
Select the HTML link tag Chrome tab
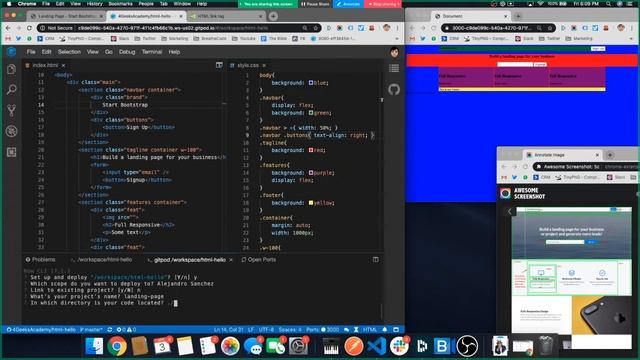point(226,16)
